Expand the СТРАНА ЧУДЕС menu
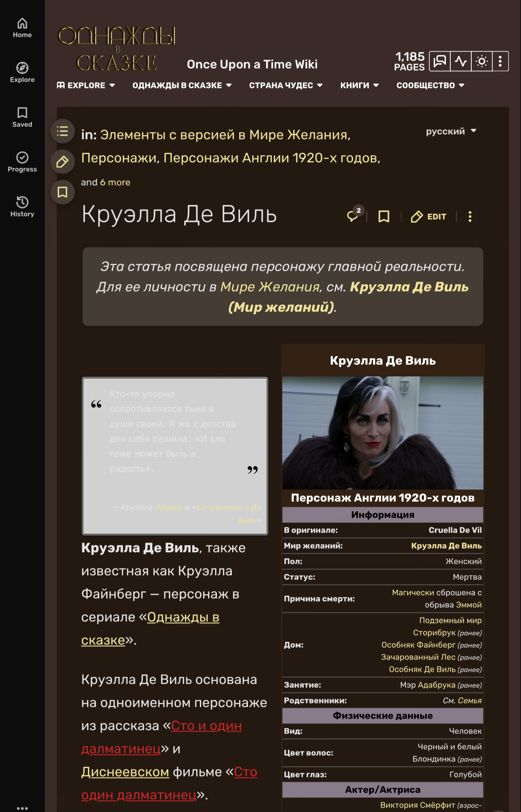Screen dimensions: 521x812 (x=286, y=85)
